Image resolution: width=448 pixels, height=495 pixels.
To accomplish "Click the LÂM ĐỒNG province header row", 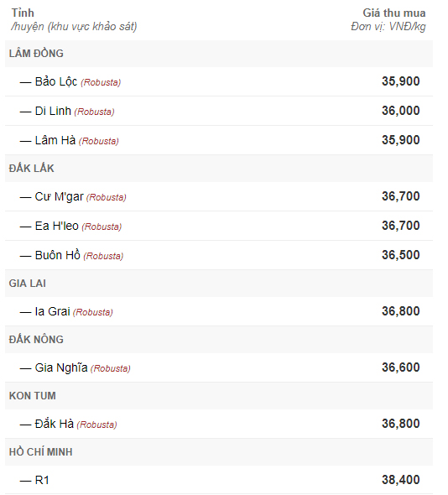I will 219,54.
